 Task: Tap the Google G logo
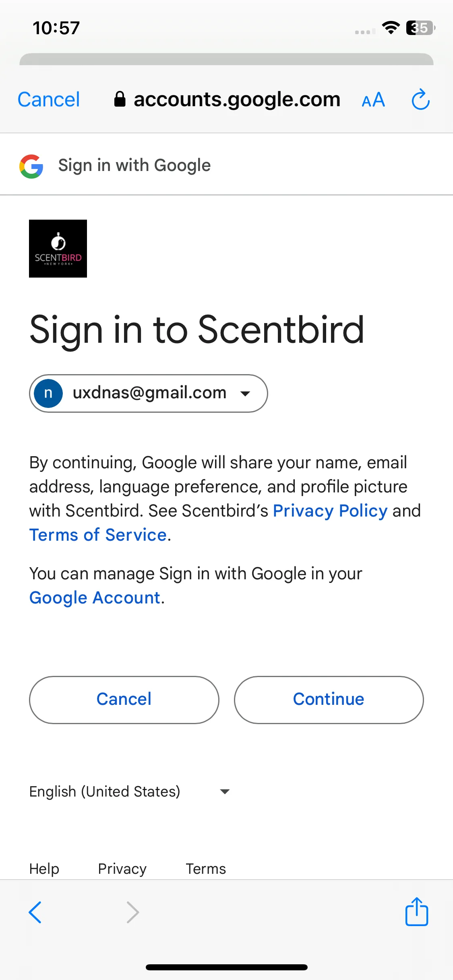[x=31, y=166]
